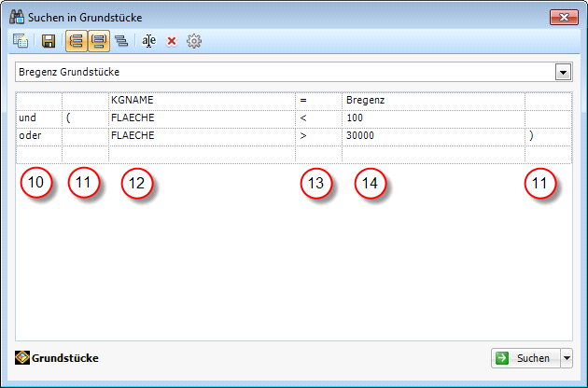Delete condition with red X icon

172,41
